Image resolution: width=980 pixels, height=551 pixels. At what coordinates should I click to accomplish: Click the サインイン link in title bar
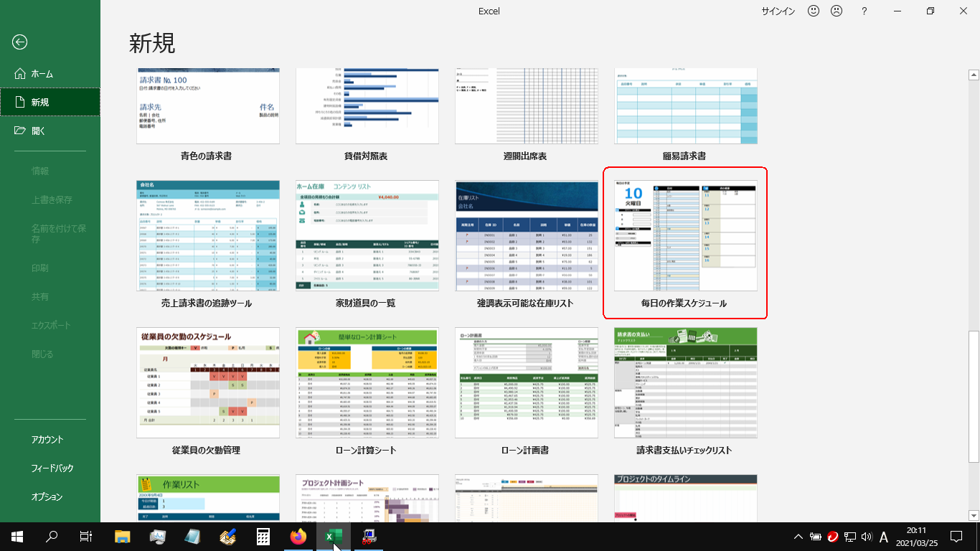(x=778, y=11)
